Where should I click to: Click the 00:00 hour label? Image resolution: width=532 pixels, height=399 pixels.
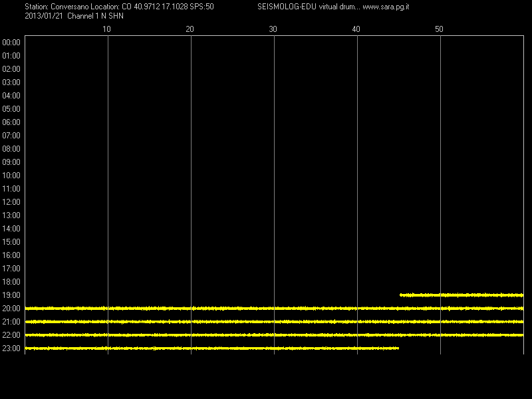click(x=11, y=43)
